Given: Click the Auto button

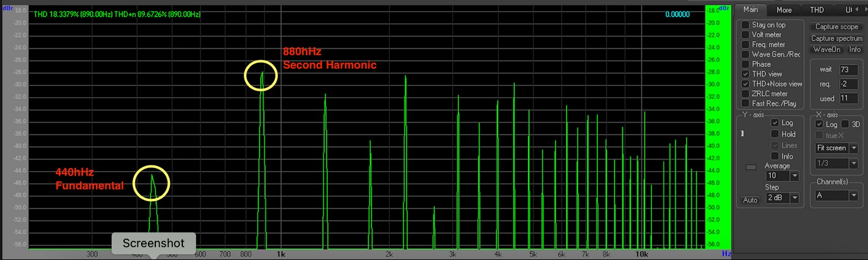Looking at the screenshot, I should pyautogui.click(x=750, y=200).
